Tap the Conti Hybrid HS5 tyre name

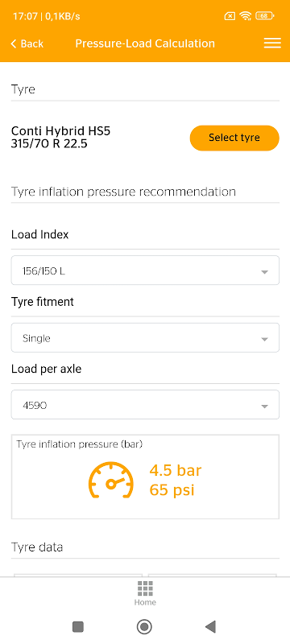pos(60,131)
